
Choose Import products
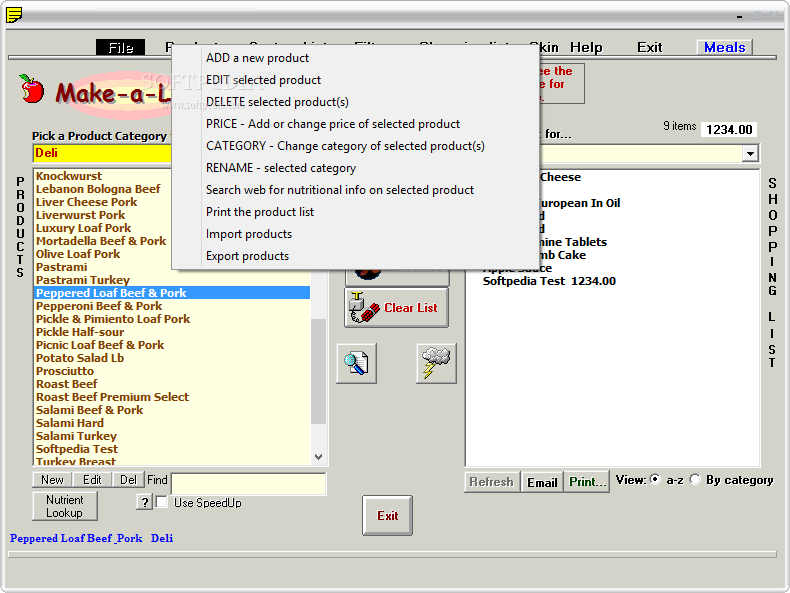click(x=249, y=234)
